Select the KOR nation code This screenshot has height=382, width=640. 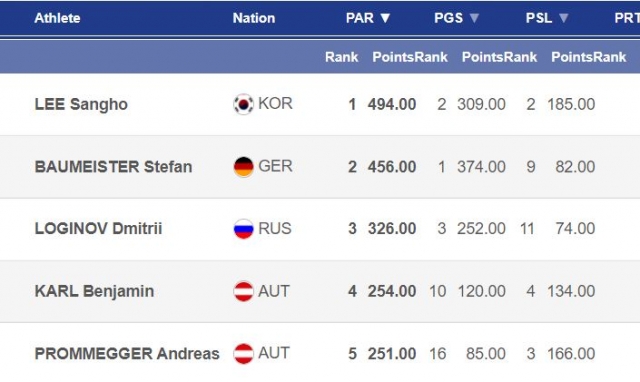coord(276,104)
